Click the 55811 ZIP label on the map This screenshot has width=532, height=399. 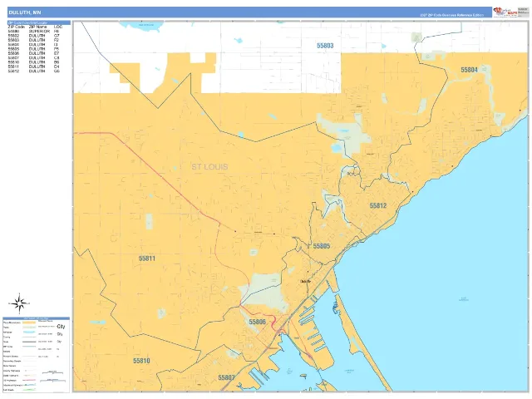pos(147,259)
